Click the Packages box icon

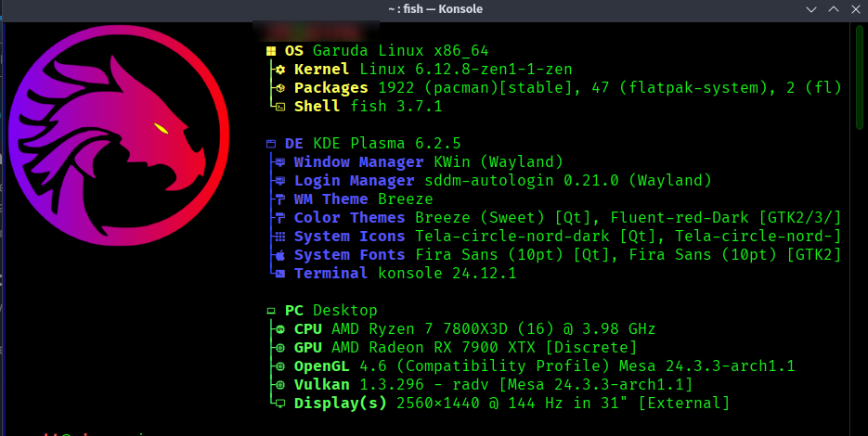pos(280,88)
